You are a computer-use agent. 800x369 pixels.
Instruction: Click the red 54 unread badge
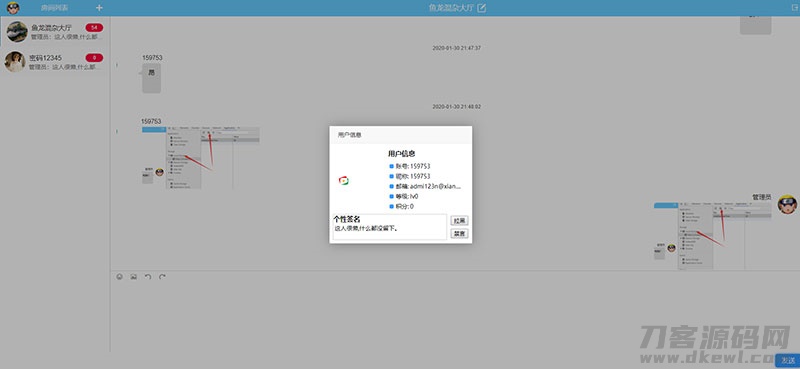click(x=94, y=27)
